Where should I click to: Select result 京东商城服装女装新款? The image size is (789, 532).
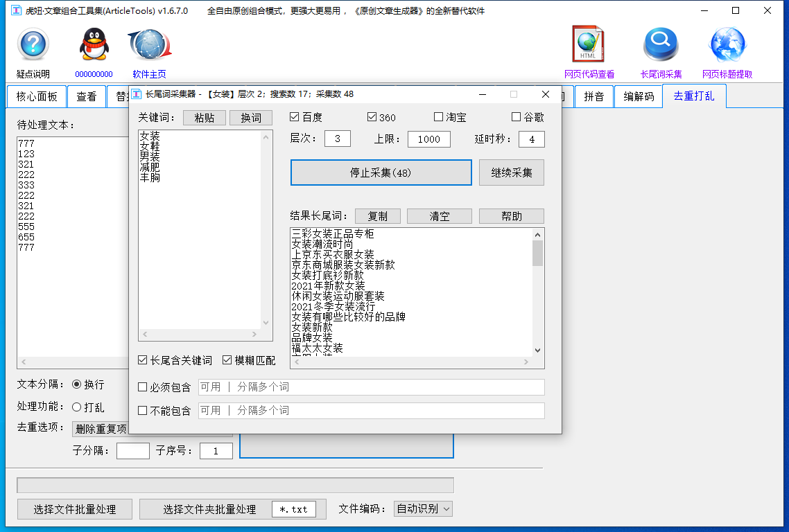pos(343,265)
